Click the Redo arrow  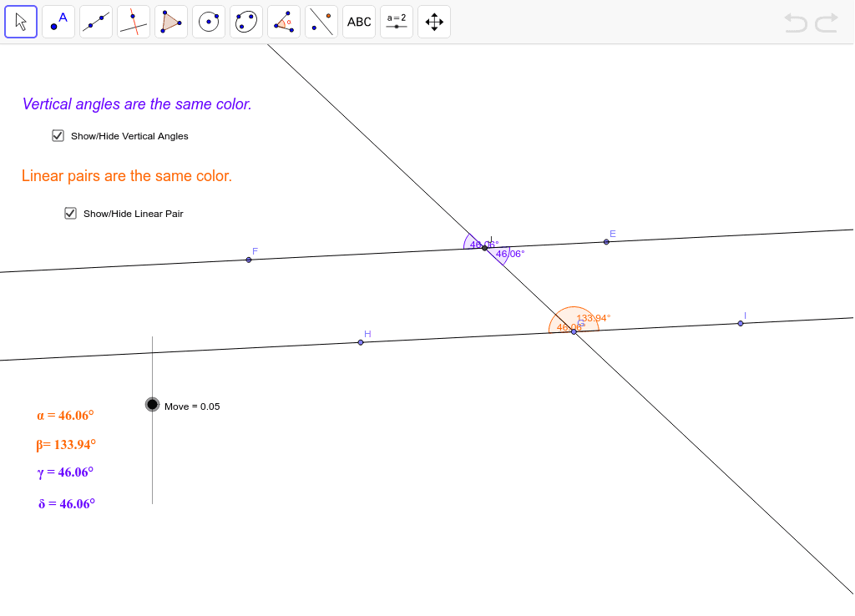827,23
